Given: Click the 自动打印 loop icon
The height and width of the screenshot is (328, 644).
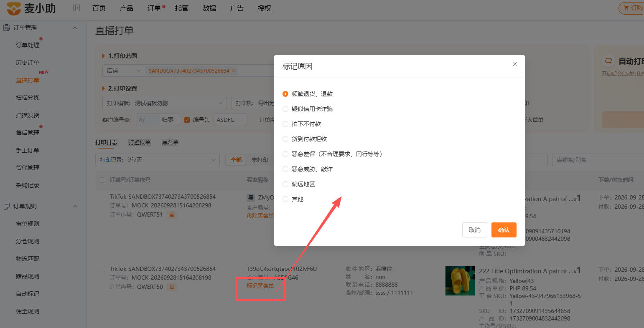Looking at the screenshot, I should (608, 61).
